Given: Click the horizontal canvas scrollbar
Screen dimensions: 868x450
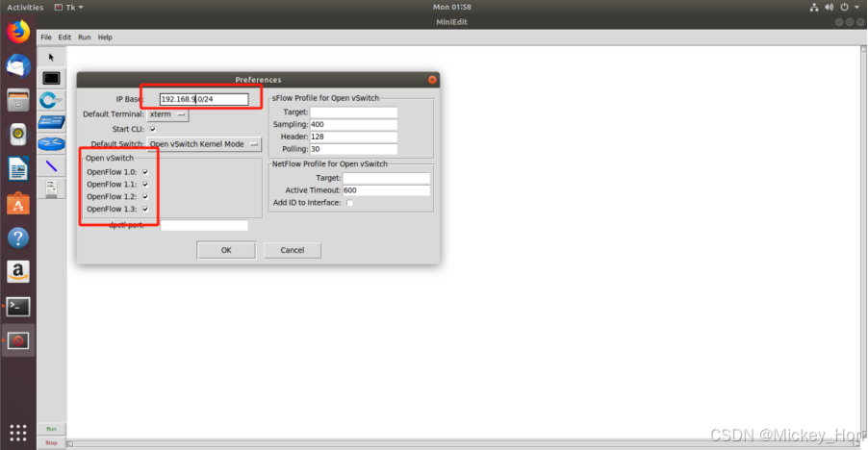Looking at the screenshot, I should [x=463, y=444].
